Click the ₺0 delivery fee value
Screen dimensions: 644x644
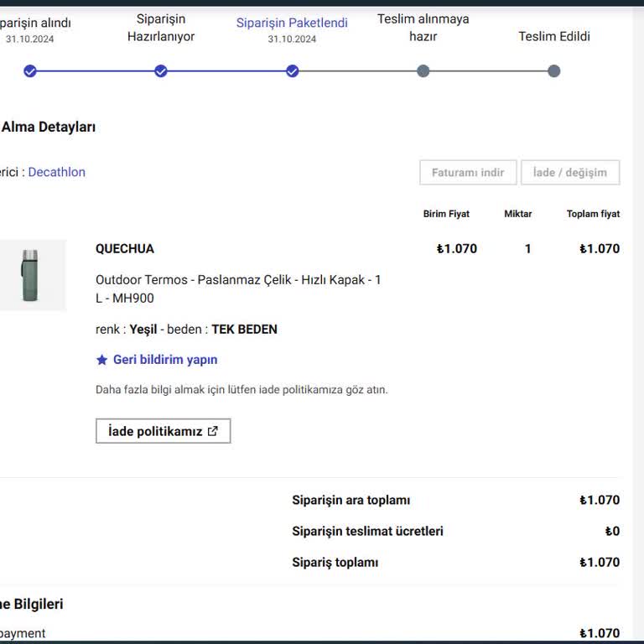tap(612, 531)
